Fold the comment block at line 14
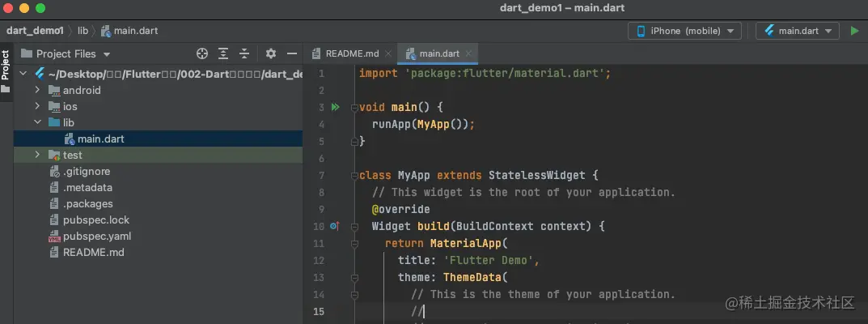 [354, 294]
